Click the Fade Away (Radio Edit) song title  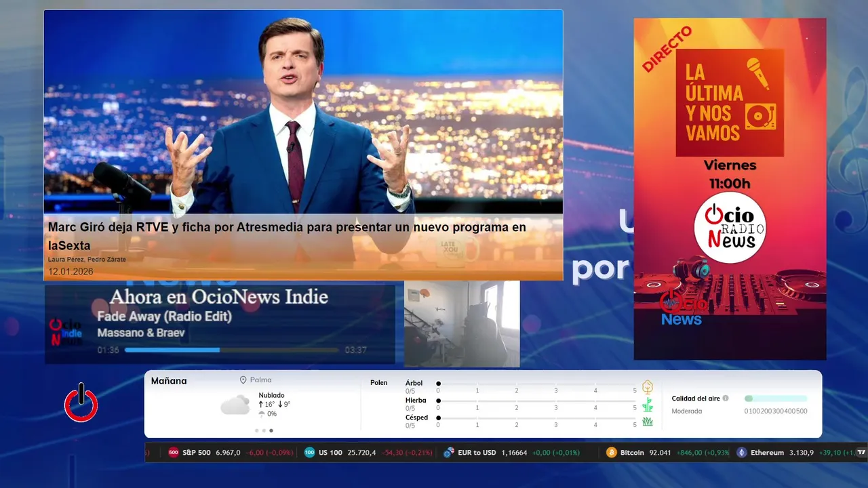[x=164, y=317]
